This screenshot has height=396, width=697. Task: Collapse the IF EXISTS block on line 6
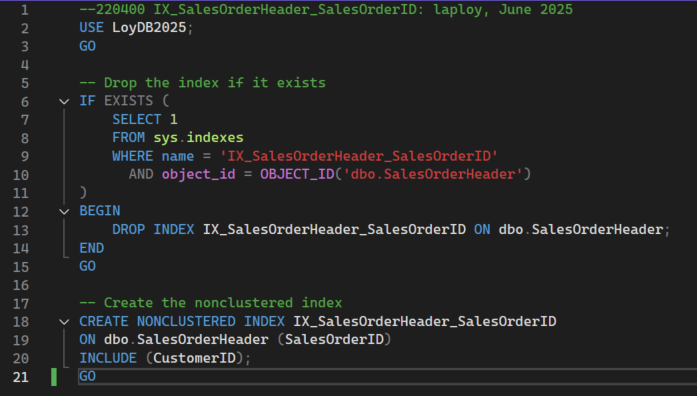64,102
